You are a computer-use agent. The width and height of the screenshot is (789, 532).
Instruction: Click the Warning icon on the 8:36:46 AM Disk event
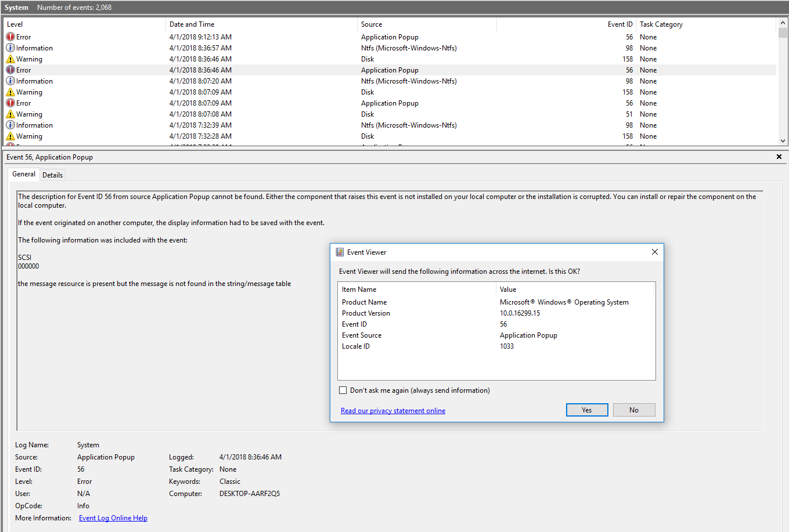point(10,59)
